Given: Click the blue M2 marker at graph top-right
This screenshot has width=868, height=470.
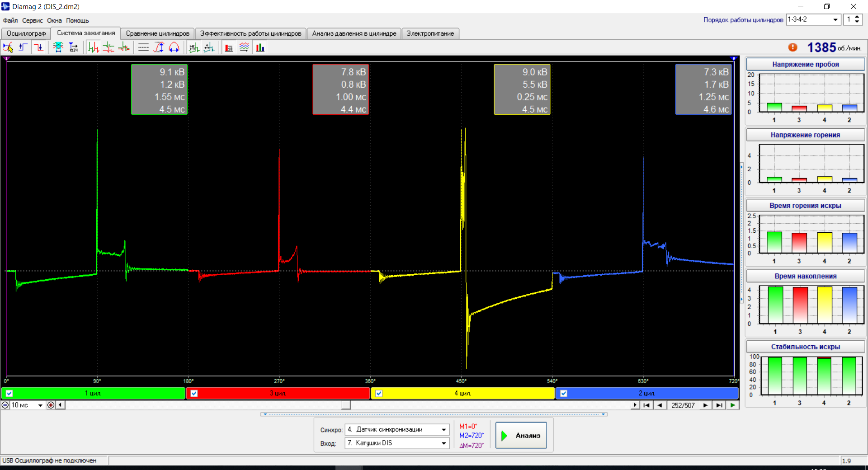Looking at the screenshot, I should coord(734,58).
